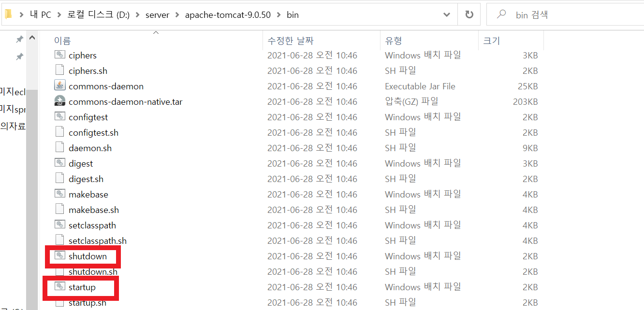Click the makebase batch file icon
Screen dimensions: 644x310
(x=60, y=194)
